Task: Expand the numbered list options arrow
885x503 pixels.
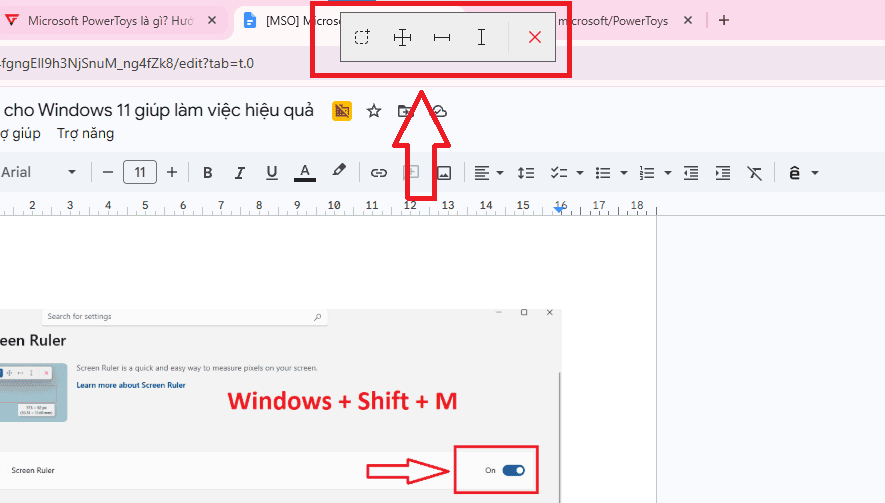Action: coord(668,173)
